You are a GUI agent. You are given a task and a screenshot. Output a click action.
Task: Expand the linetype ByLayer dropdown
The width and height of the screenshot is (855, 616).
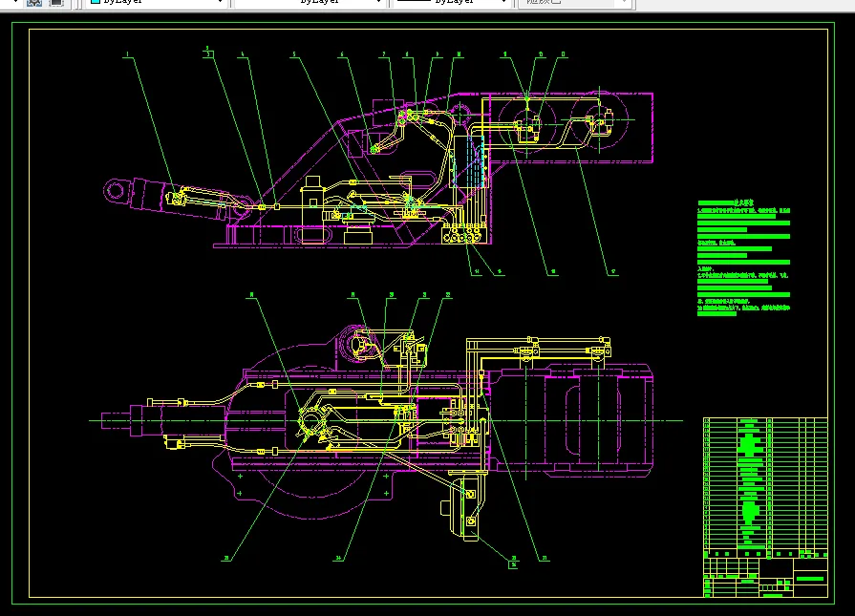click(379, 3)
